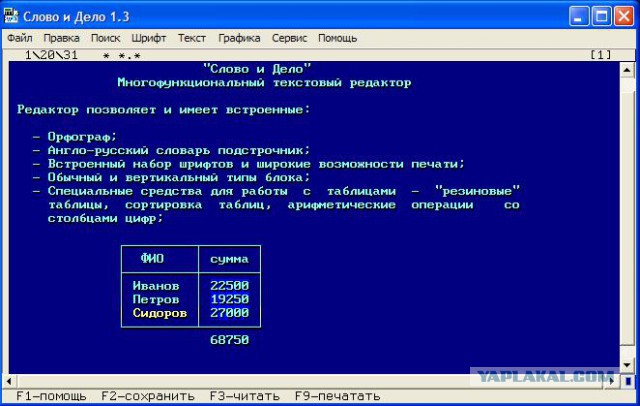Click the line Многофункциональный текстовый редактор
Viewport: 640px width, 406px height.
tap(264, 83)
